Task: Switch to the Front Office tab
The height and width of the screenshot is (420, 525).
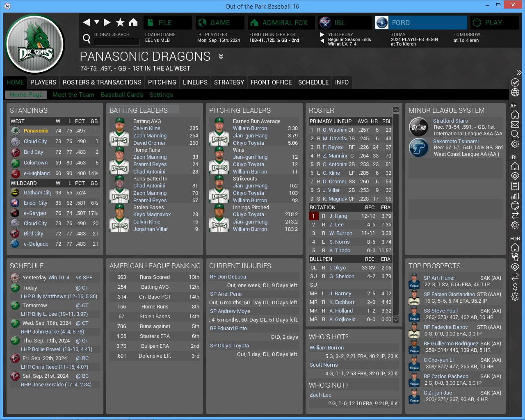Action: pyautogui.click(x=271, y=82)
